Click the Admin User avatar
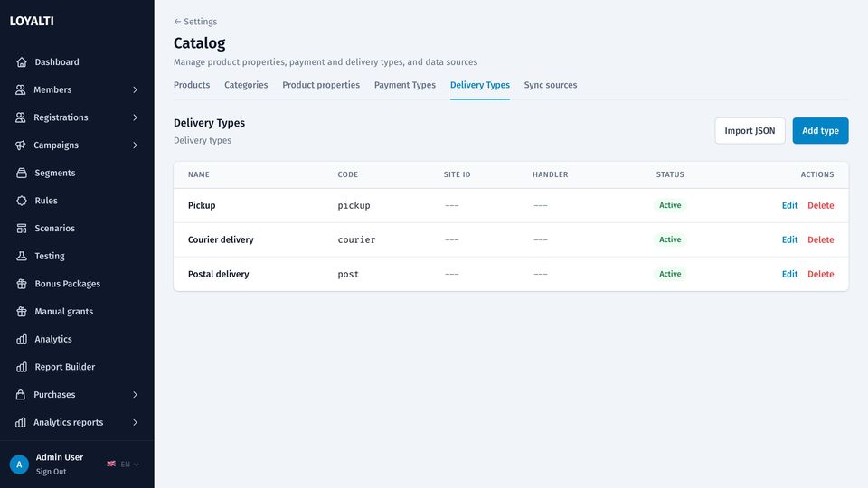This screenshot has height=488, width=868. 19,465
